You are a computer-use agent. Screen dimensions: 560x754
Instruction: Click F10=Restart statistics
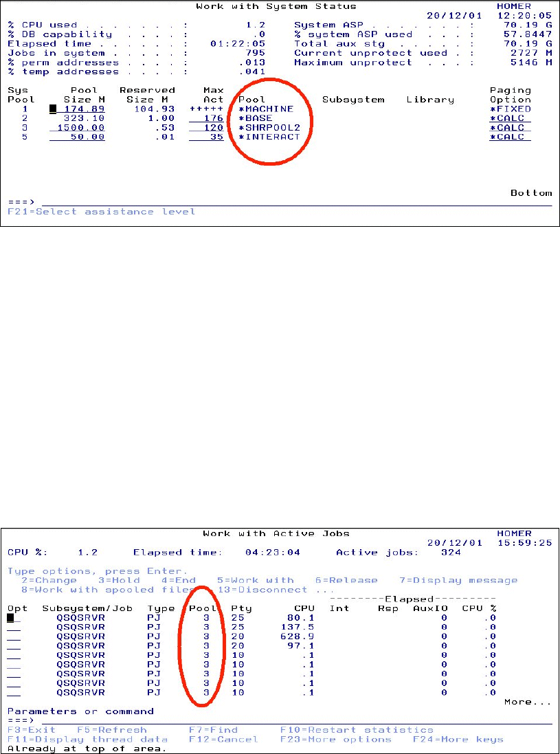coord(357,730)
